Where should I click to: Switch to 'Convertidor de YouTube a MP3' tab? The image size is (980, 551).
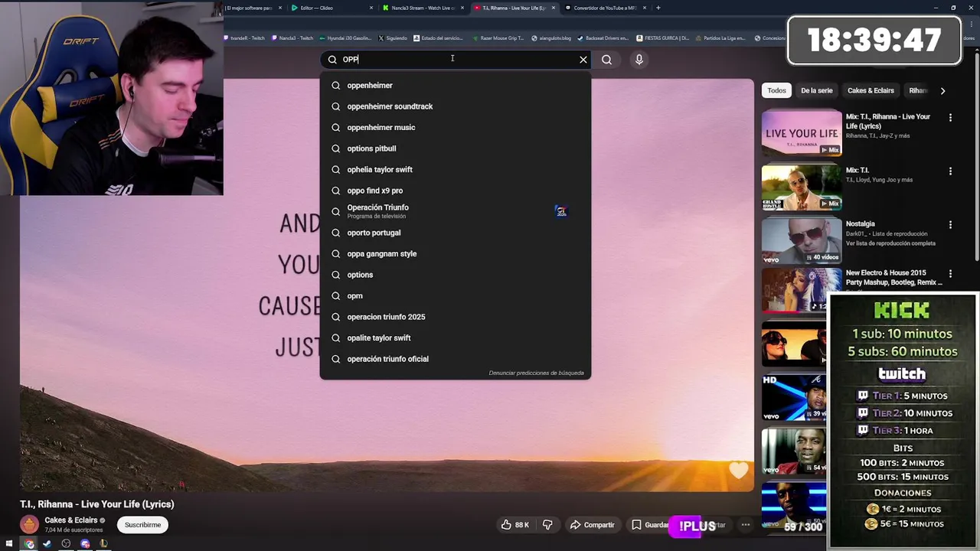(605, 8)
